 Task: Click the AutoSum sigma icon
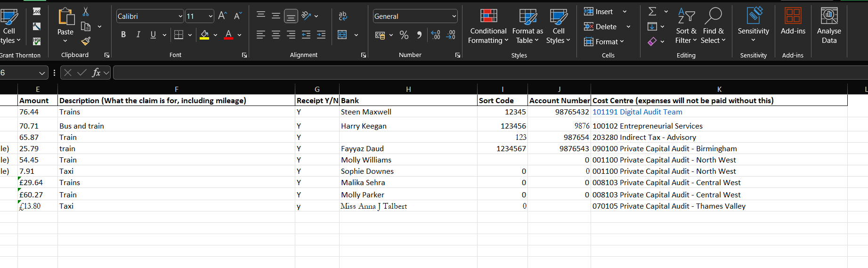point(652,11)
